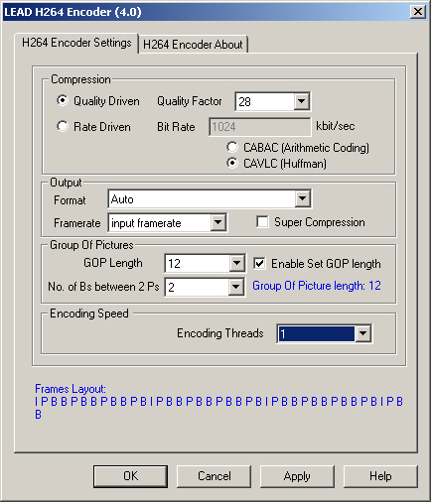Viewport: 433px width, 504px height.
Task: Click the kbit/sec unit label
Action: (336, 126)
